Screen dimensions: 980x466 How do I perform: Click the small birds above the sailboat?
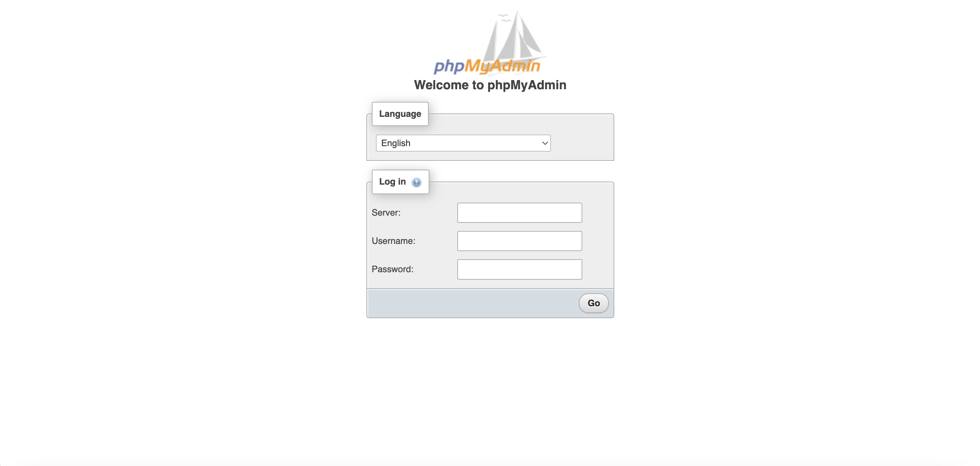point(504,17)
